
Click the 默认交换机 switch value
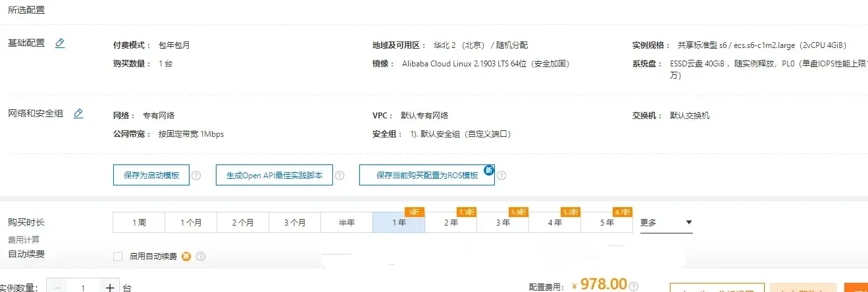[x=690, y=116]
